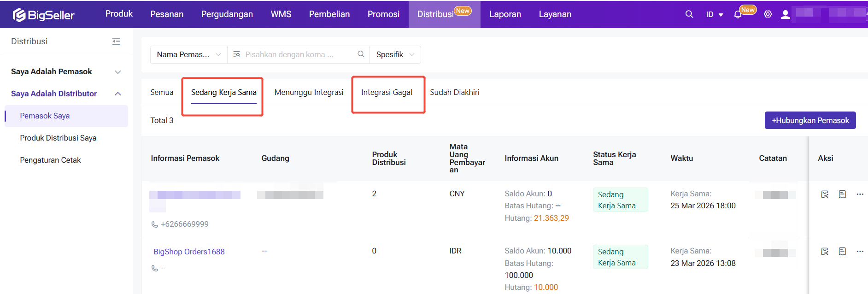Open the Nama Pemasok filter dropdown

click(x=188, y=54)
